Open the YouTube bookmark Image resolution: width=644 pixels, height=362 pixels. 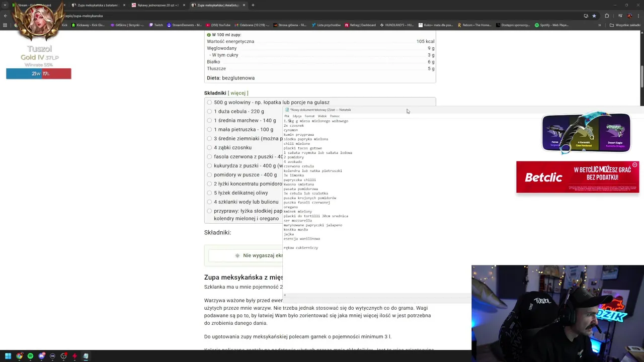[217, 25]
